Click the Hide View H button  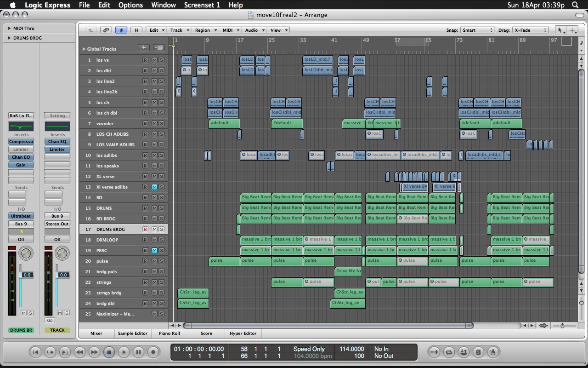(x=136, y=30)
